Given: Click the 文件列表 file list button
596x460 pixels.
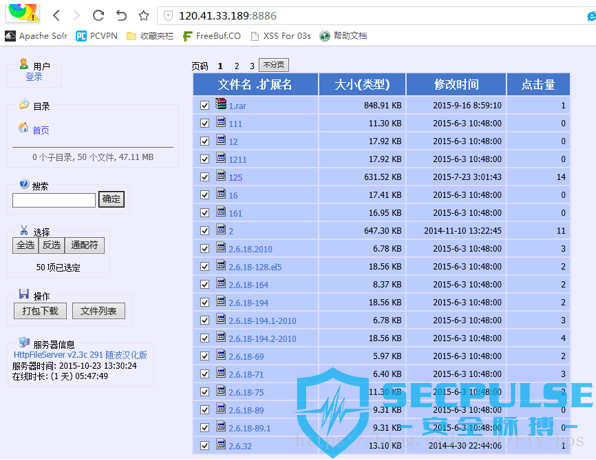Looking at the screenshot, I should point(98,311).
